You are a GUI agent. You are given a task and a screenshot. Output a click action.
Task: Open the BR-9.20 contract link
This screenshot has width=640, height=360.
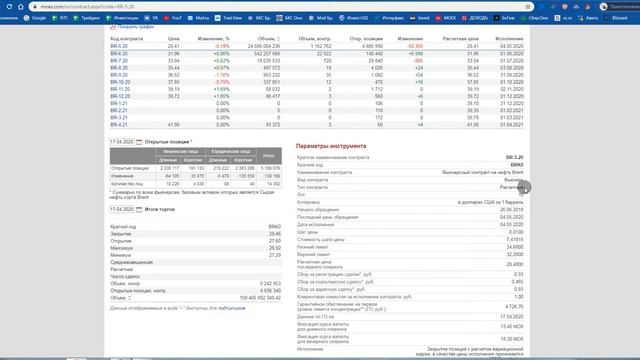pyautogui.click(x=119, y=75)
